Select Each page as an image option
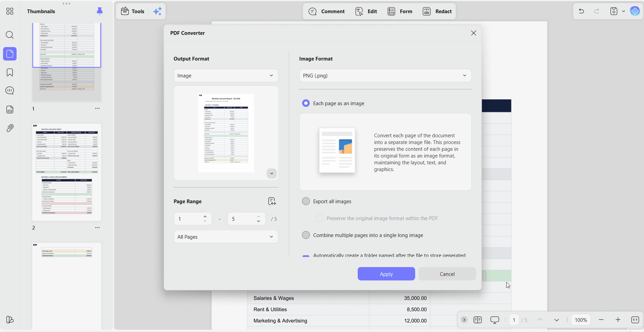Image resolution: width=644 pixels, height=332 pixels. point(306,103)
